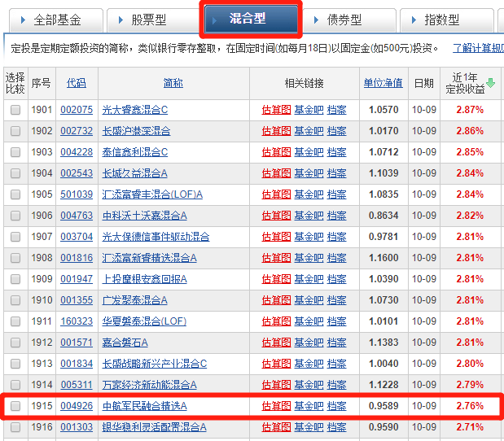The width and height of the screenshot is (504, 441).
Task: Click the 2.87% return for 光大睿鑫混合C
Action: [470, 110]
